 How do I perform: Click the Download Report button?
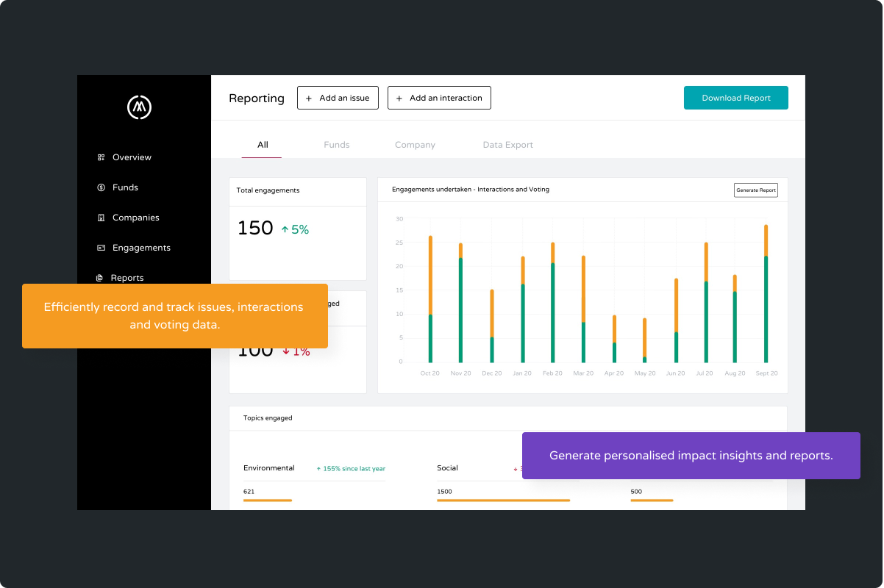click(736, 98)
